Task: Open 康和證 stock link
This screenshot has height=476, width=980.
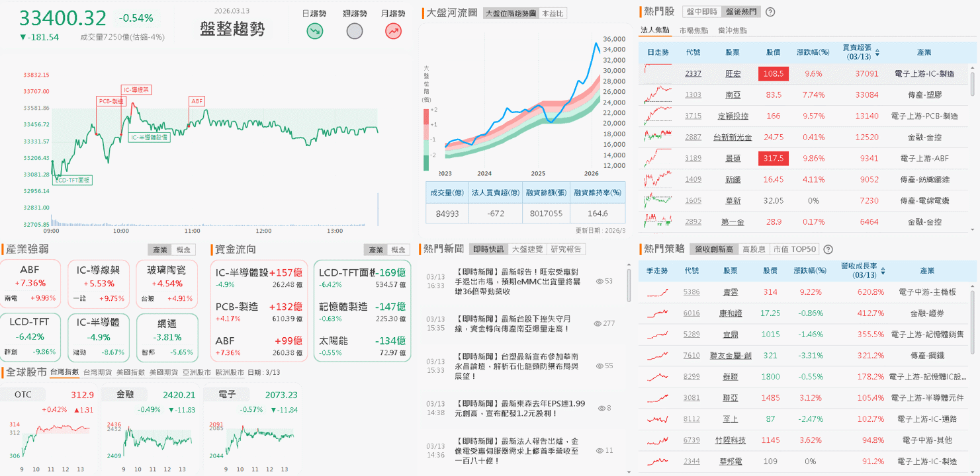Action: click(731, 313)
